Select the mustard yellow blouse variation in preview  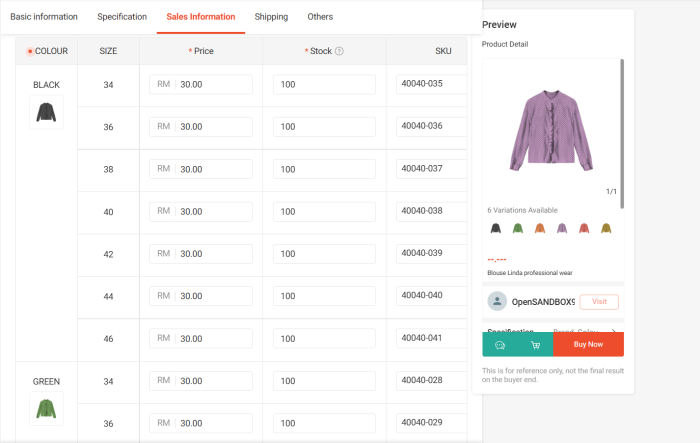tap(606, 229)
